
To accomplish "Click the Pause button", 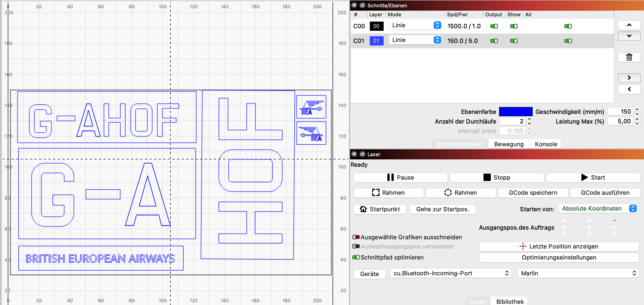I will [400, 178].
